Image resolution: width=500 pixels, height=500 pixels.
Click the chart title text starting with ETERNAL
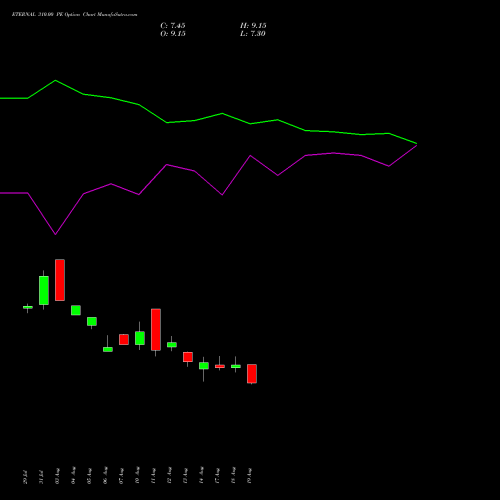click(x=74, y=14)
